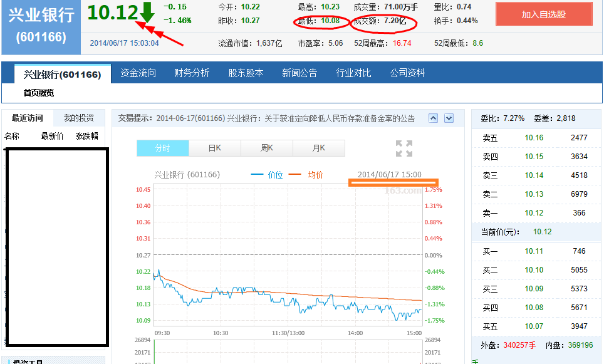Click the 流通市值 1,637亿 text

(250, 43)
